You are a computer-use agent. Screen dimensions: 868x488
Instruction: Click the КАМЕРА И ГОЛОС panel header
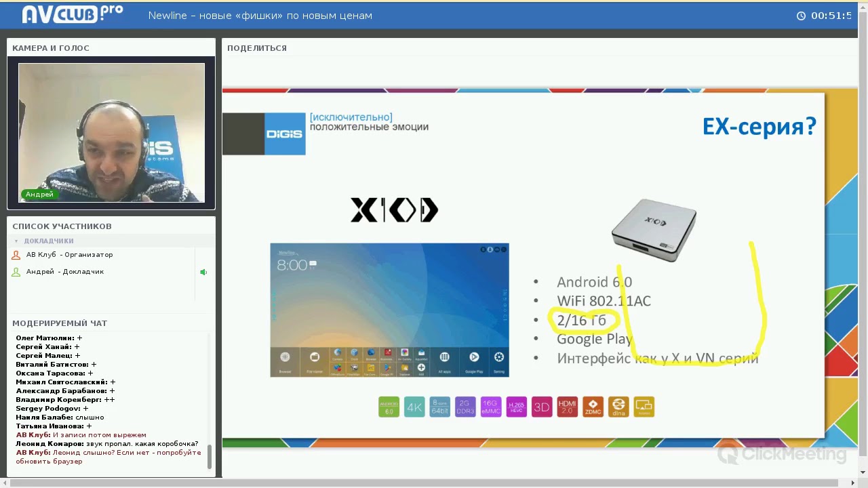(x=51, y=48)
